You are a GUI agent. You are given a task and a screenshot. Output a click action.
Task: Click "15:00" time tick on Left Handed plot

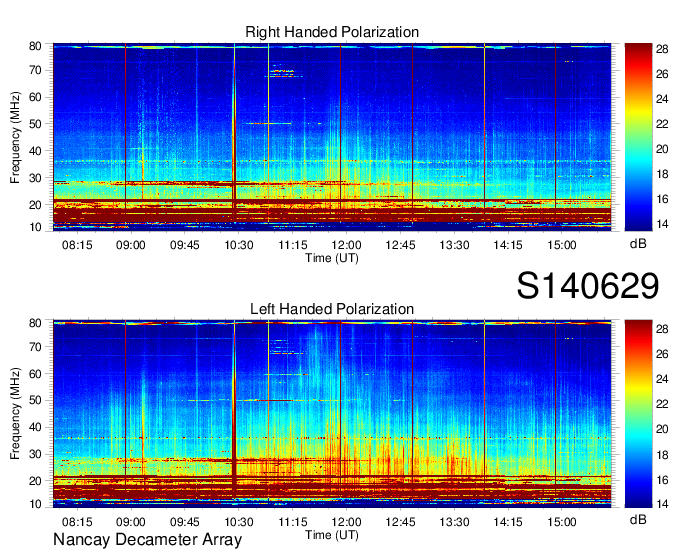(x=562, y=521)
